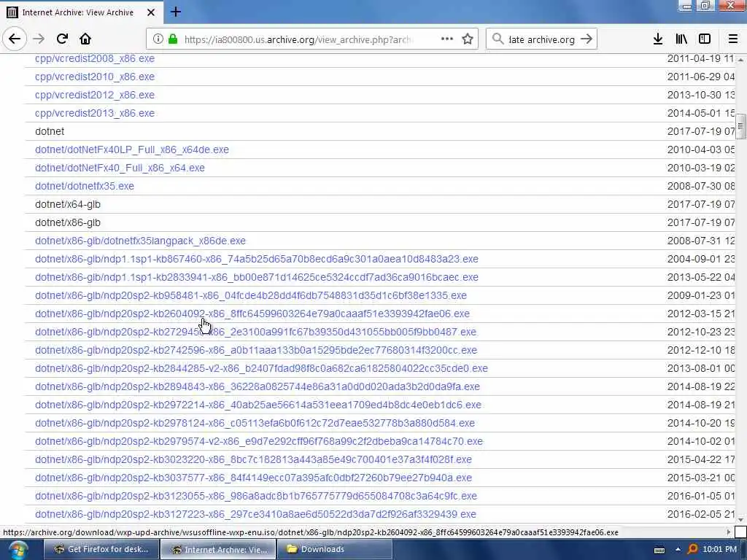Open the ndp20sp2-kb2844285-v2 file link
Image resolution: width=747 pixels, height=560 pixels.
pos(262,368)
